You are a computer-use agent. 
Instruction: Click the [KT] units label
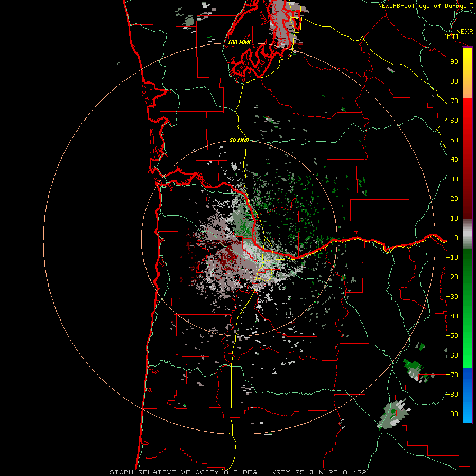tap(452, 36)
